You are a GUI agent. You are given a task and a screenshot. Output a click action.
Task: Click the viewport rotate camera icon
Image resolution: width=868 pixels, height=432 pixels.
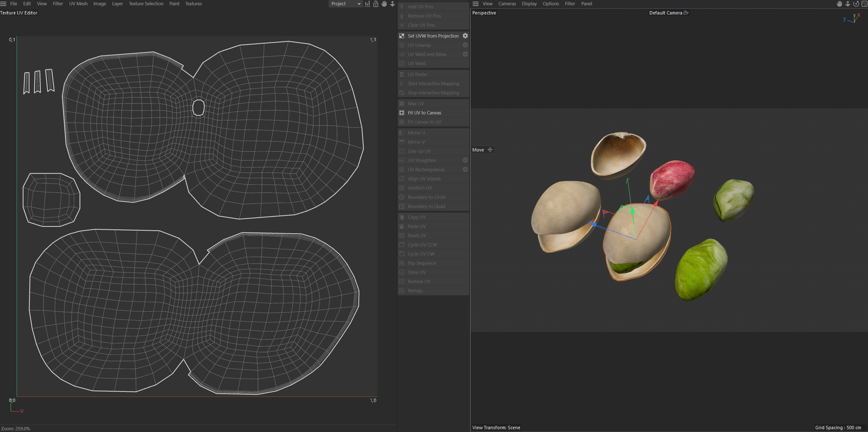coord(856,4)
